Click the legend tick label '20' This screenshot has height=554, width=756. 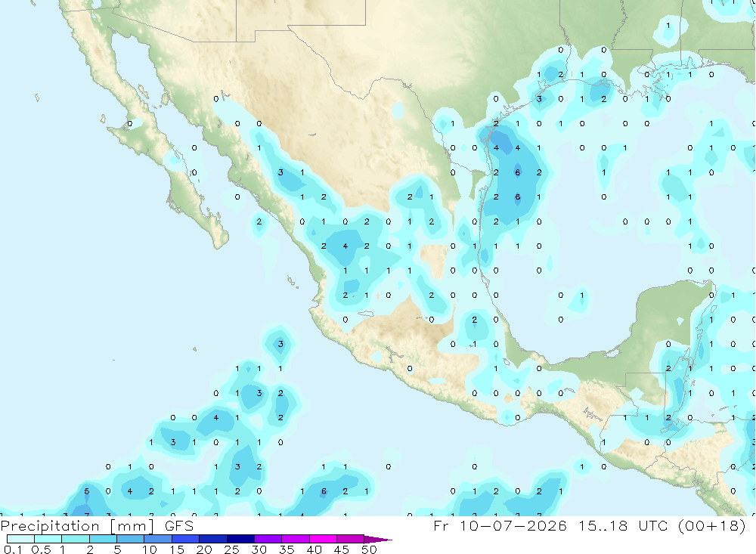pyautogui.click(x=204, y=549)
